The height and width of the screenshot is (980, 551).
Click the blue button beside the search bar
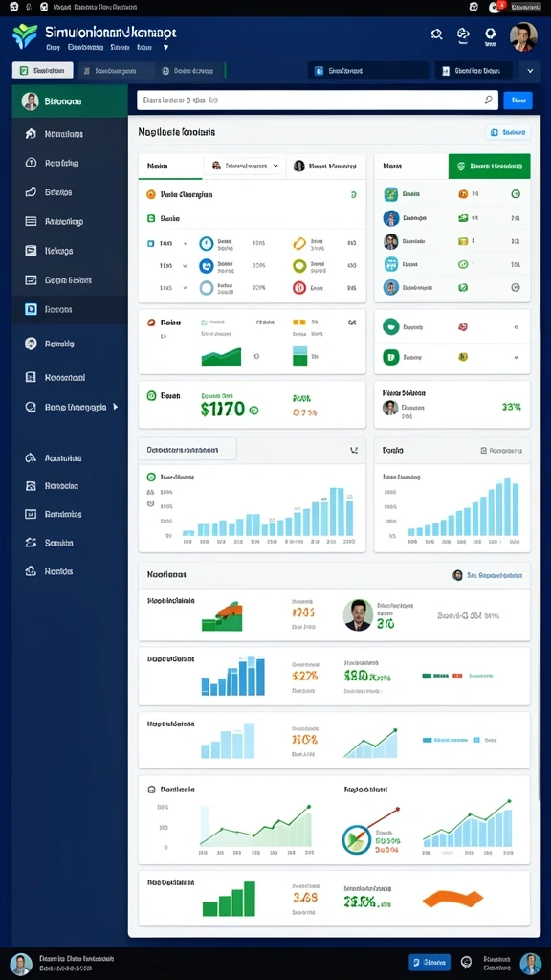coord(518,100)
